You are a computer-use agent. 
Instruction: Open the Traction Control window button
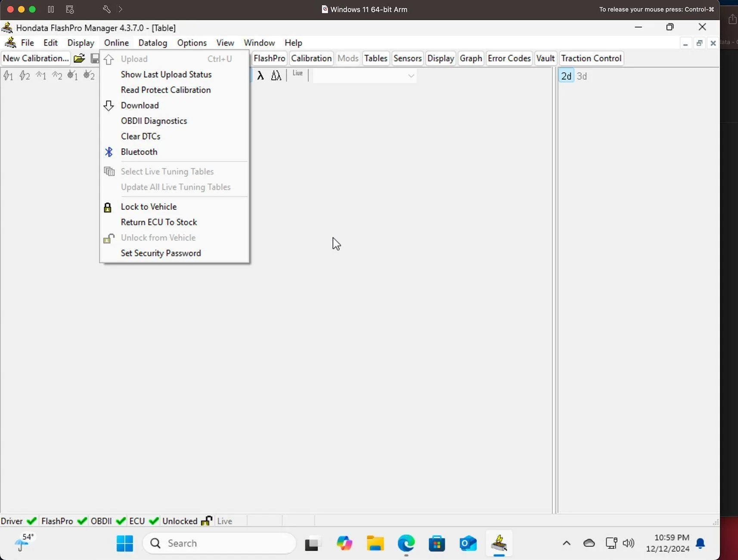coord(591,59)
